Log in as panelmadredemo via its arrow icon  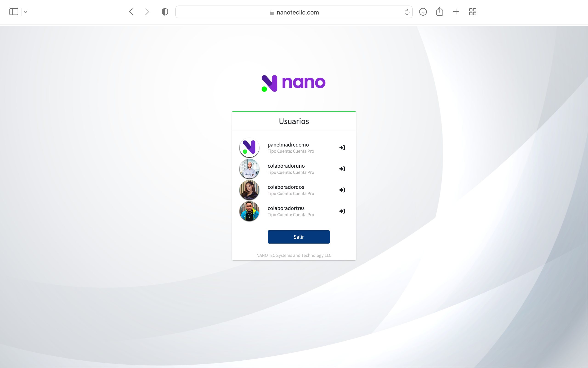tap(342, 148)
